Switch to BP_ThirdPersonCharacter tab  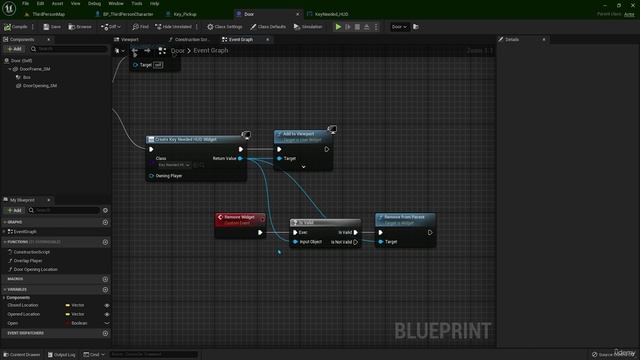click(x=124, y=14)
